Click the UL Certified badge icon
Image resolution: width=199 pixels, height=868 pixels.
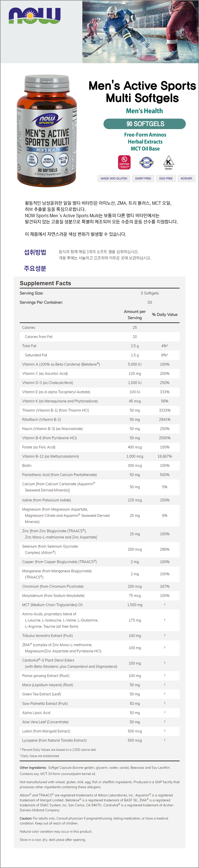pos(124,162)
